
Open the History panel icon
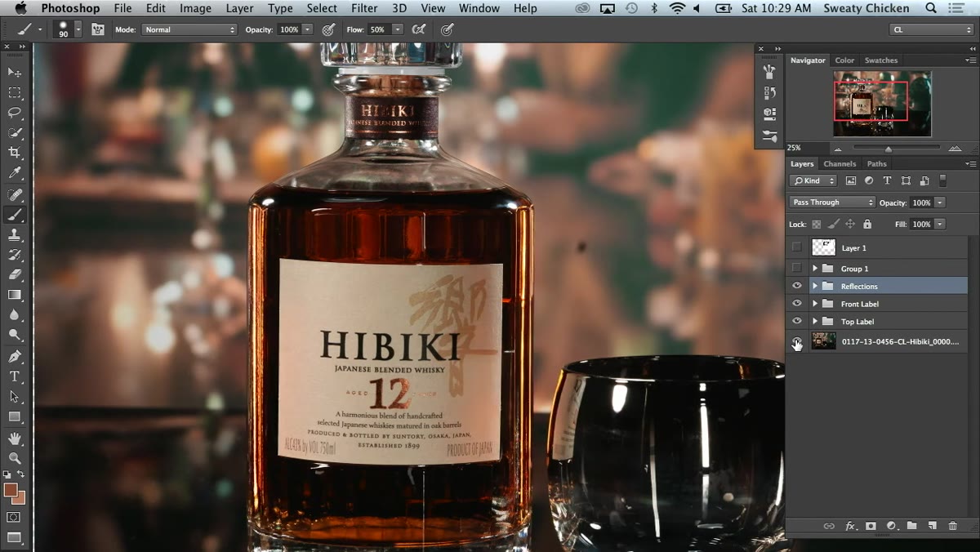769,93
